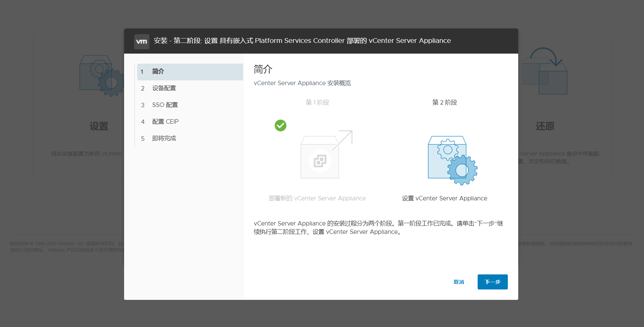This screenshot has height=327, width=644.
Task: Click the 还原 restore icon in background page
Action: click(x=545, y=71)
